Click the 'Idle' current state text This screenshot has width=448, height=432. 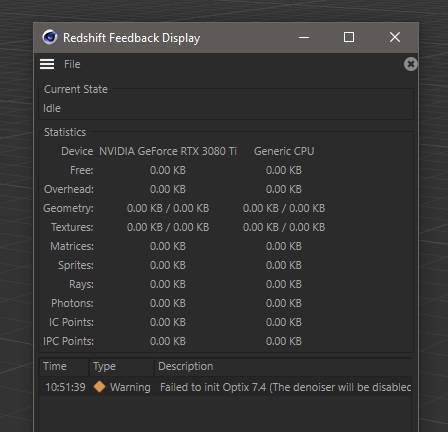point(52,108)
